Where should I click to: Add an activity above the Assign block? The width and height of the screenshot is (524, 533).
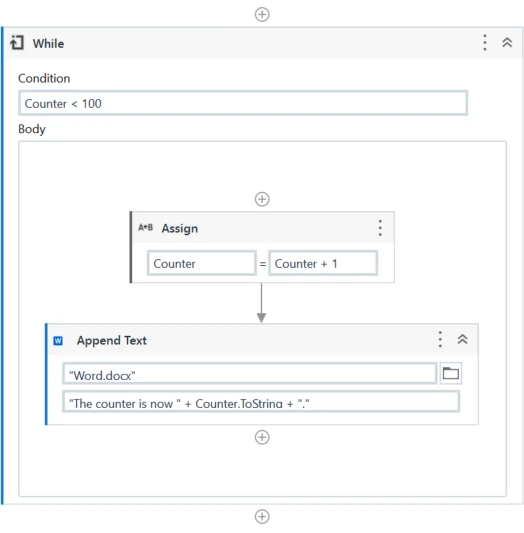click(x=262, y=199)
